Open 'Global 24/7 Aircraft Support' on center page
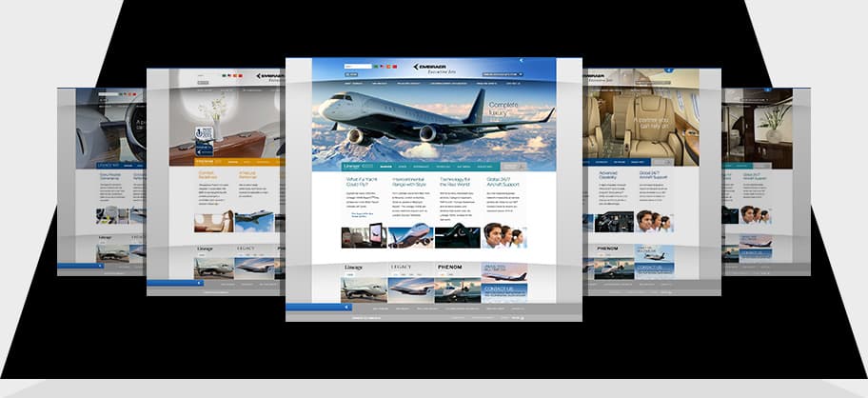This screenshot has height=398, width=868. [x=503, y=183]
